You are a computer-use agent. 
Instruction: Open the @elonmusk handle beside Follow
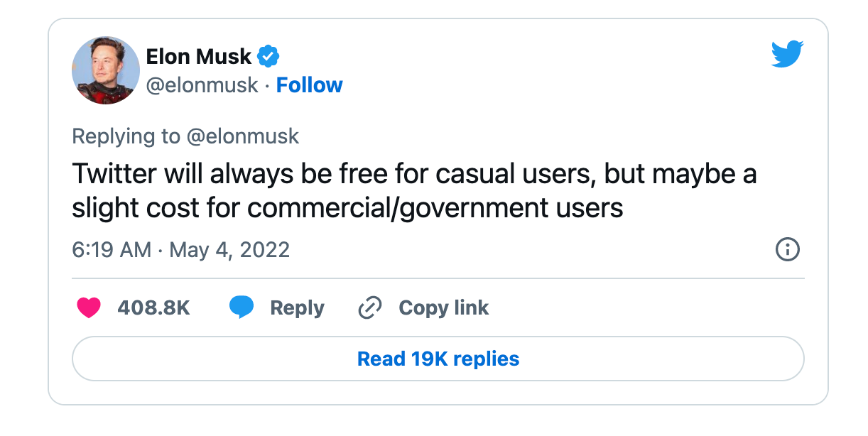click(x=202, y=85)
